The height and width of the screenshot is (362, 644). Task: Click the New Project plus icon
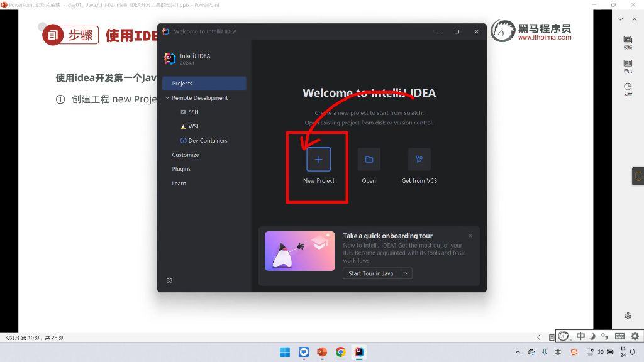point(319,159)
